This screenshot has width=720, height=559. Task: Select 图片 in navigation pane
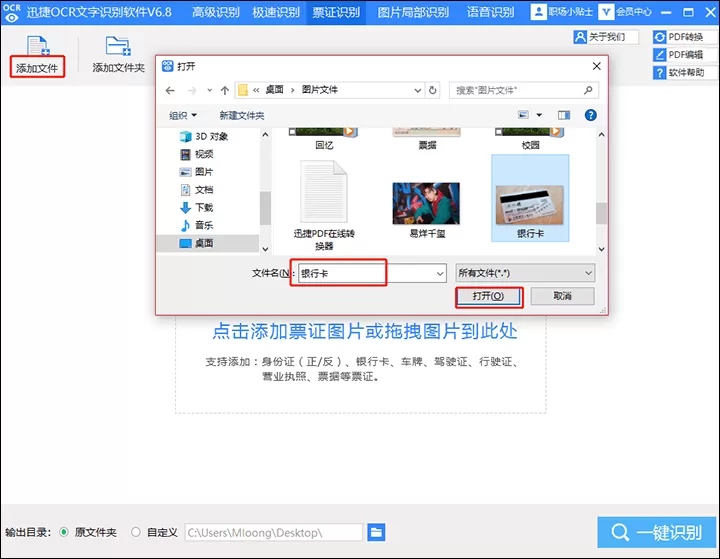click(197, 172)
